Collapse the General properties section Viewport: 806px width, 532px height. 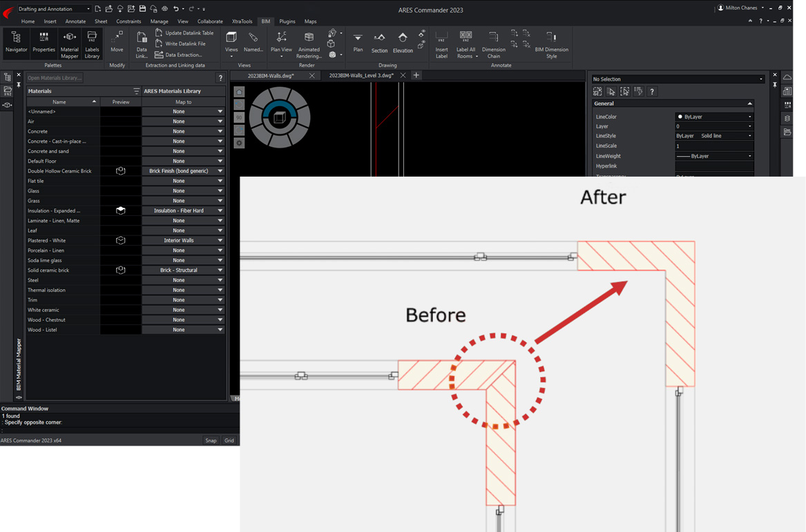(x=749, y=104)
